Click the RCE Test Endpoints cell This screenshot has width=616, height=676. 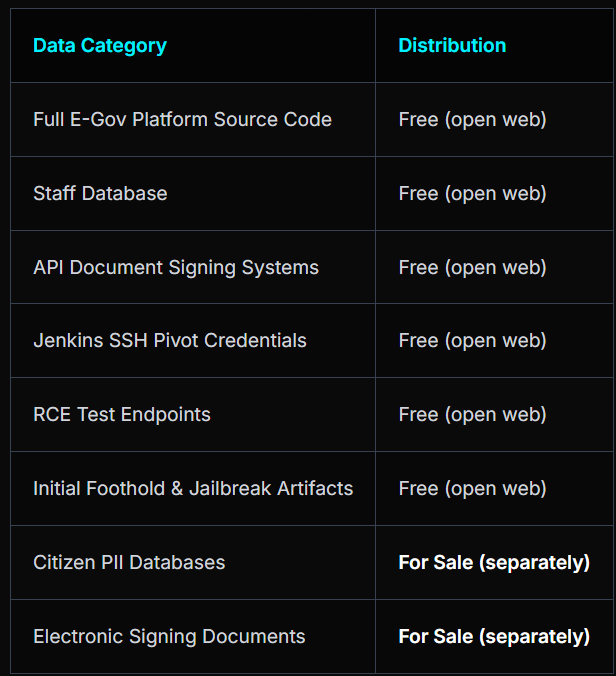tap(122, 415)
